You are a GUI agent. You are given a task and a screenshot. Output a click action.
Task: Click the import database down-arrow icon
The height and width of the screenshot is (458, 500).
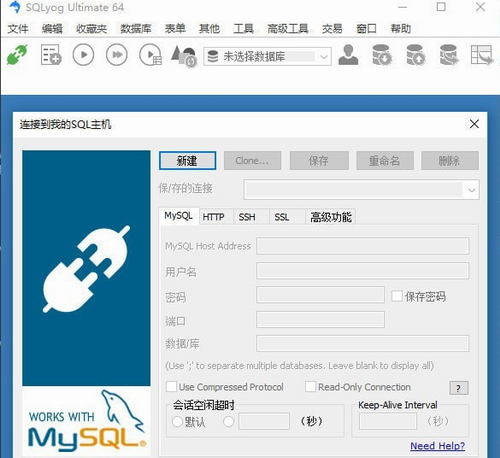(x=382, y=55)
